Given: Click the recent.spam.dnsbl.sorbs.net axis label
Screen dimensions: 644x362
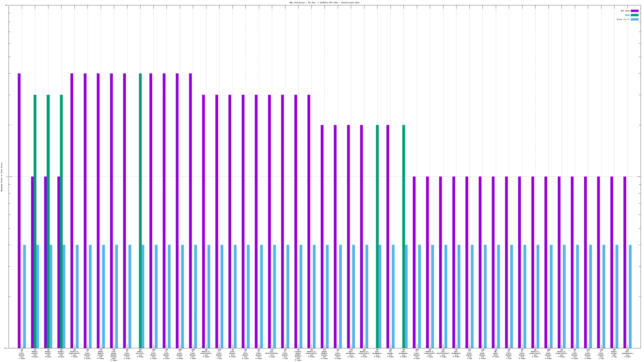Looking at the screenshot, I should [298, 355].
